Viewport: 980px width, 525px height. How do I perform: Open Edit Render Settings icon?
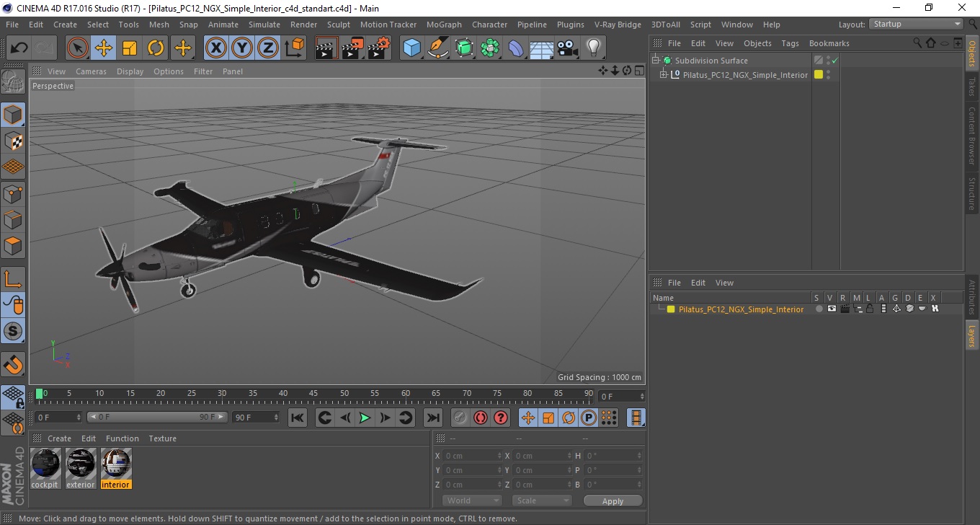(378, 48)
